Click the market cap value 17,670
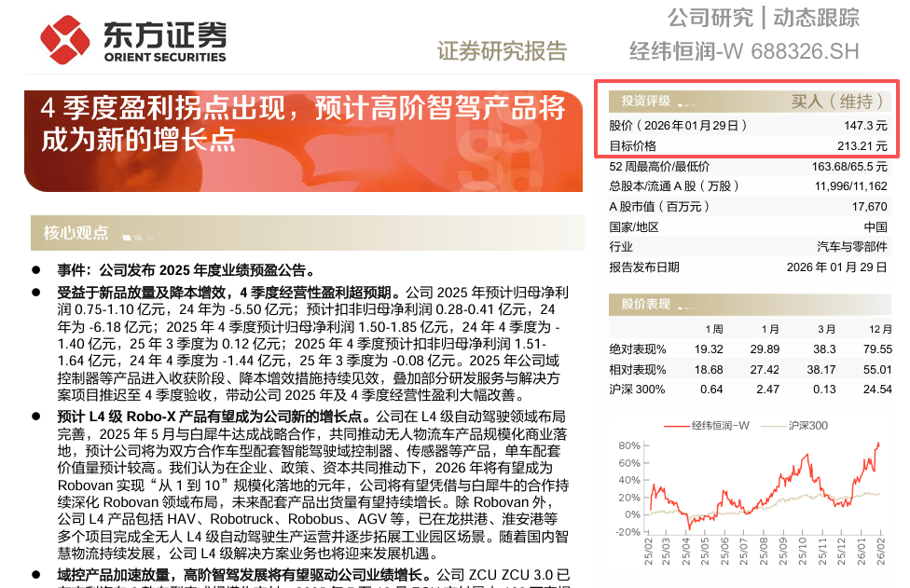This screenshot has width=910, height=588. tap(869, 207)
